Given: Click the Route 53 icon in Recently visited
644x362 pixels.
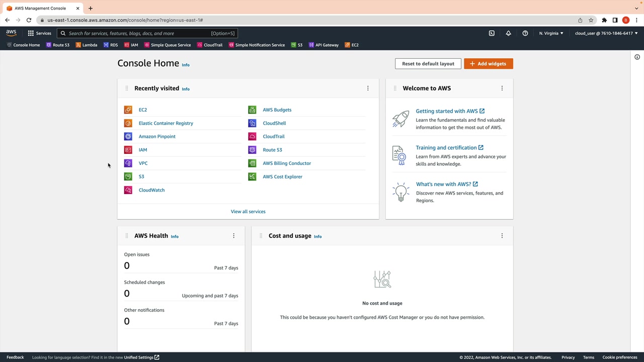Looking at the screenshot, I should (x=252, y=150).
